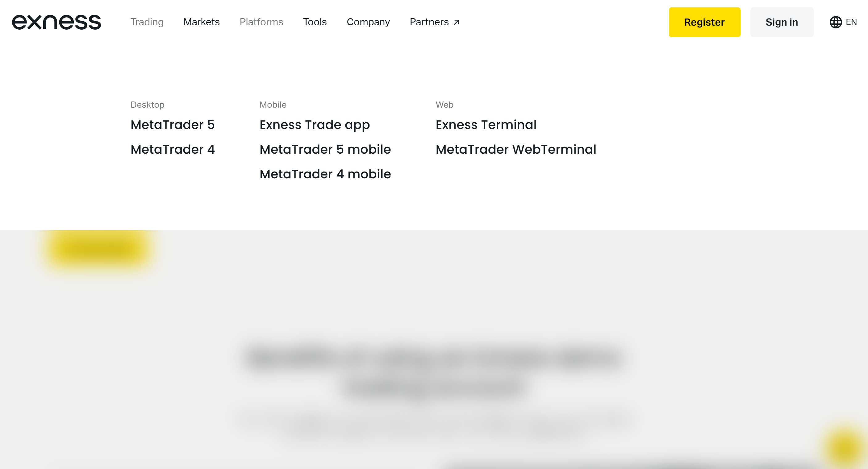Select the EN language toggle
Screen dimensions: 868x469
click(x=843, y=22)
